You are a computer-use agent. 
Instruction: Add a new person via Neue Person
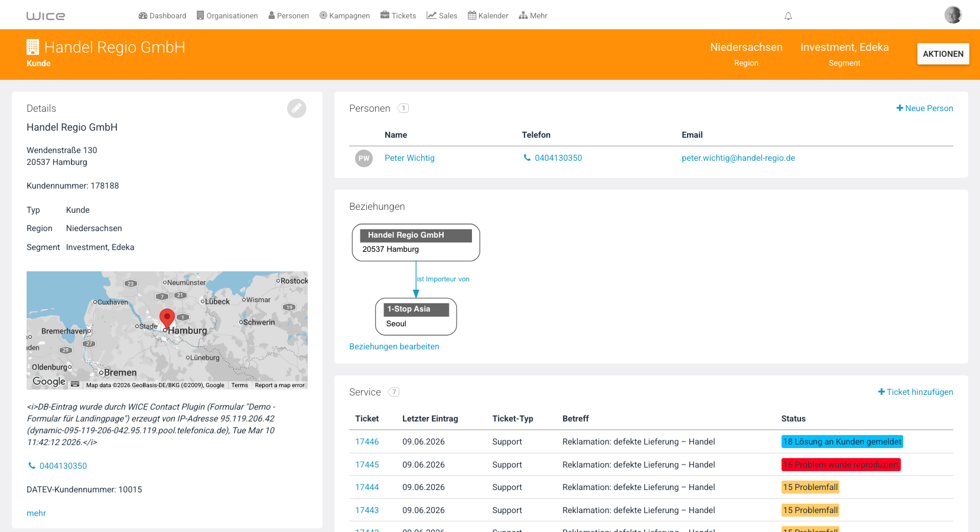click(925, 108)
